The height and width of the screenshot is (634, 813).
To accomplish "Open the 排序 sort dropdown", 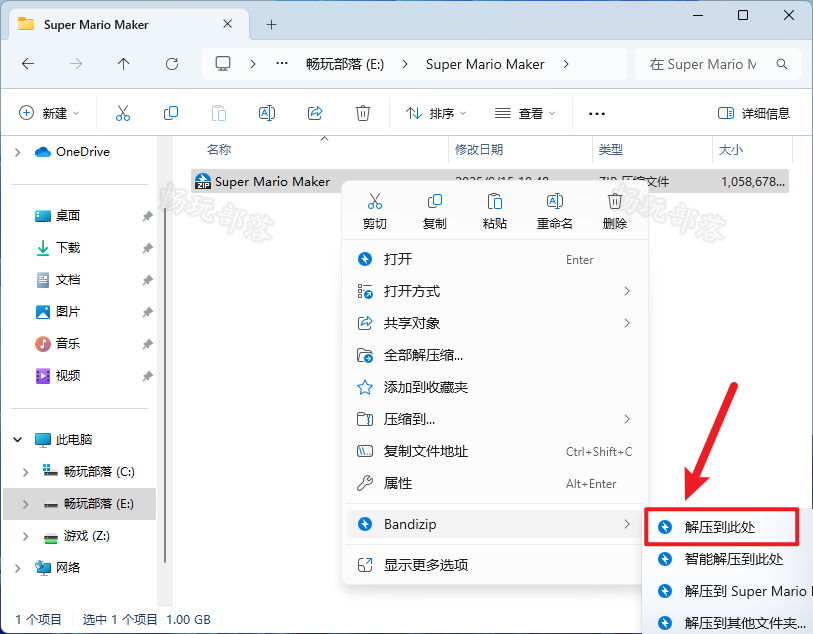I will pyautogui.click(x=436, y=113).
